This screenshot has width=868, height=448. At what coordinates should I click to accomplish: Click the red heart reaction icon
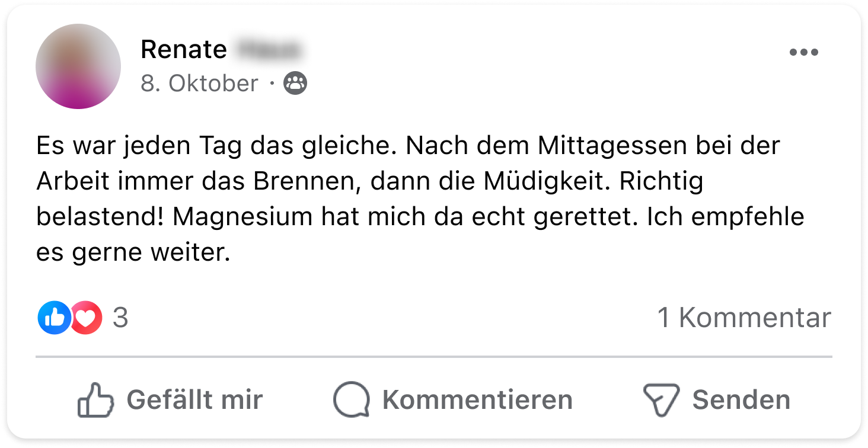pyautogui.click(x=87, y=318)
